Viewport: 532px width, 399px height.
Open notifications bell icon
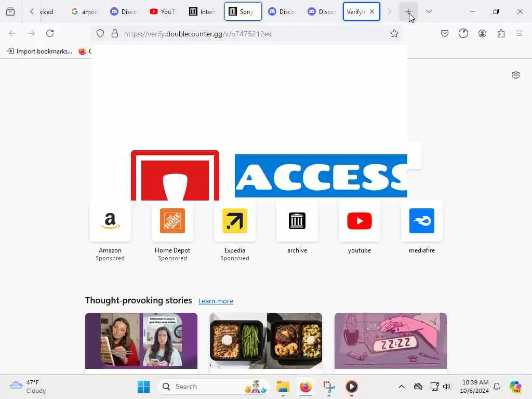(497, 387)
